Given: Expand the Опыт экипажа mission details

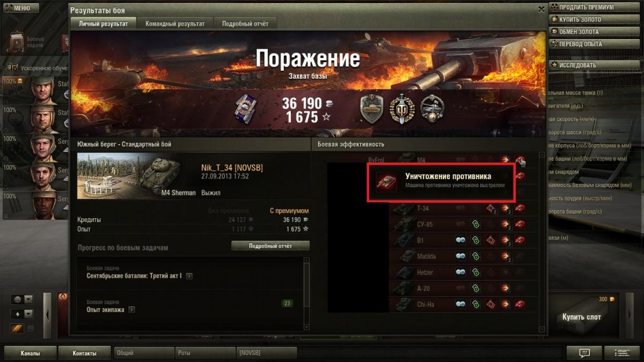Looking at the screenshot, I should tap(131, 309).
